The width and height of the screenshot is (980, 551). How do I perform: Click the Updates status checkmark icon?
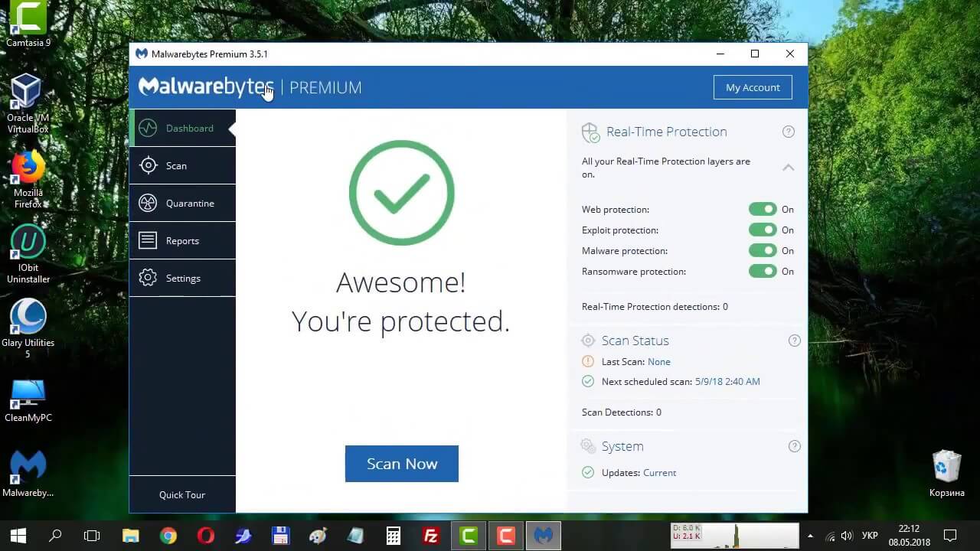588,472
